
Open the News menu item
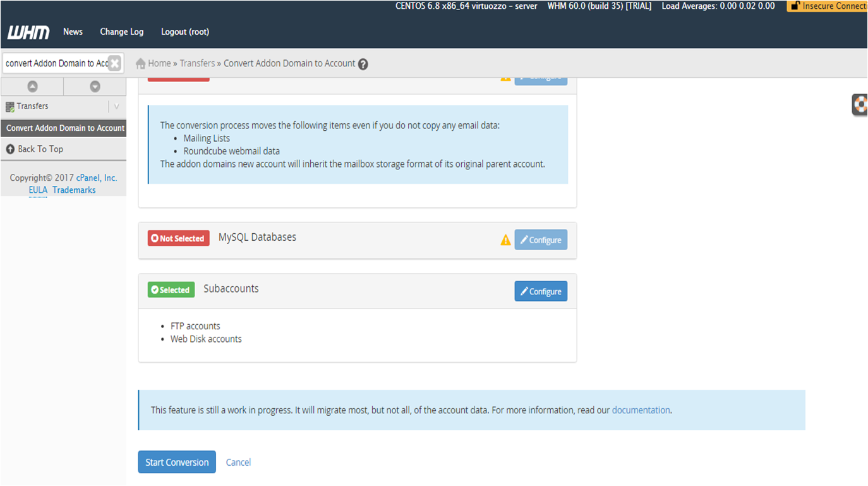coord(73,32)
